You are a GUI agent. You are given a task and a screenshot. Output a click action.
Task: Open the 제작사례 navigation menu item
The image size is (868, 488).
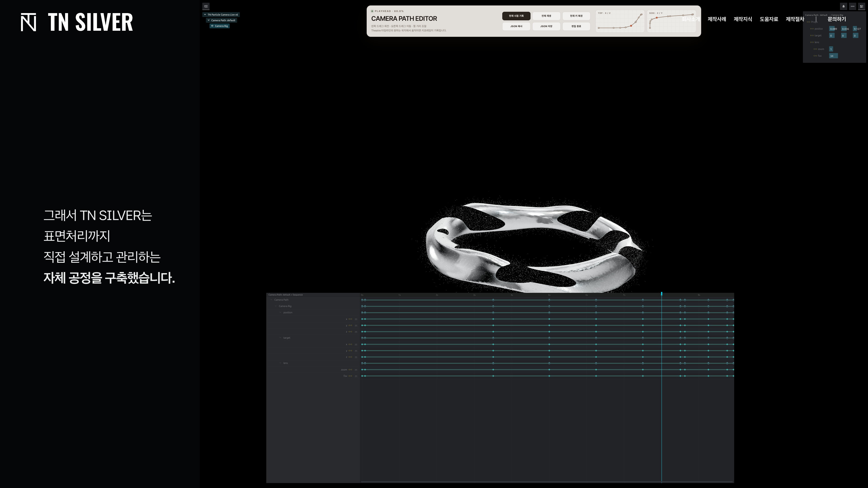(717, 19)
